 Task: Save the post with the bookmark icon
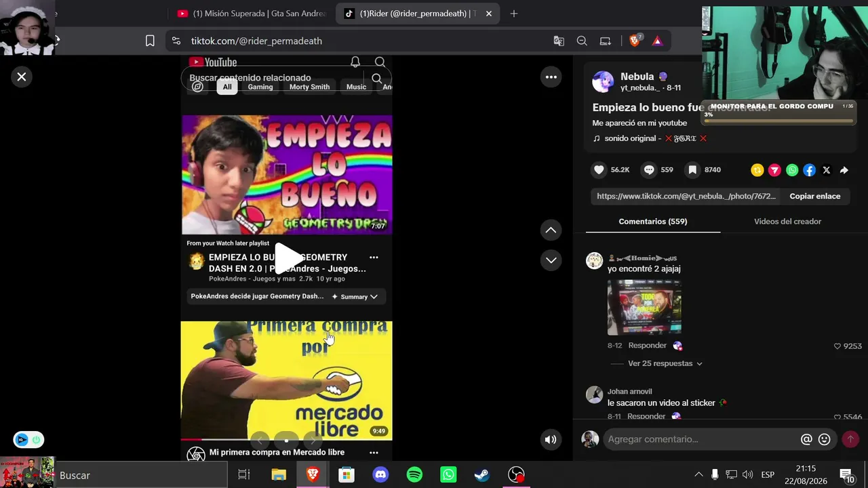point(692,170)
